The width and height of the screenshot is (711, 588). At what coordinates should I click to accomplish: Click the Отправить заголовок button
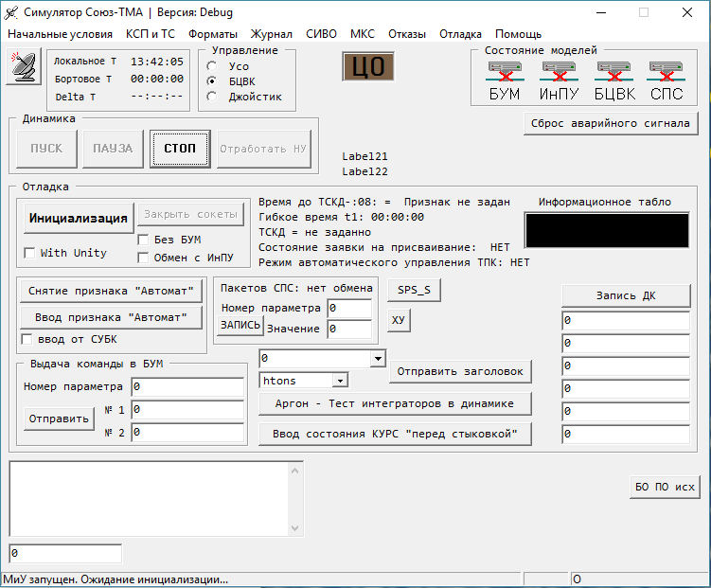click(460, 372)
